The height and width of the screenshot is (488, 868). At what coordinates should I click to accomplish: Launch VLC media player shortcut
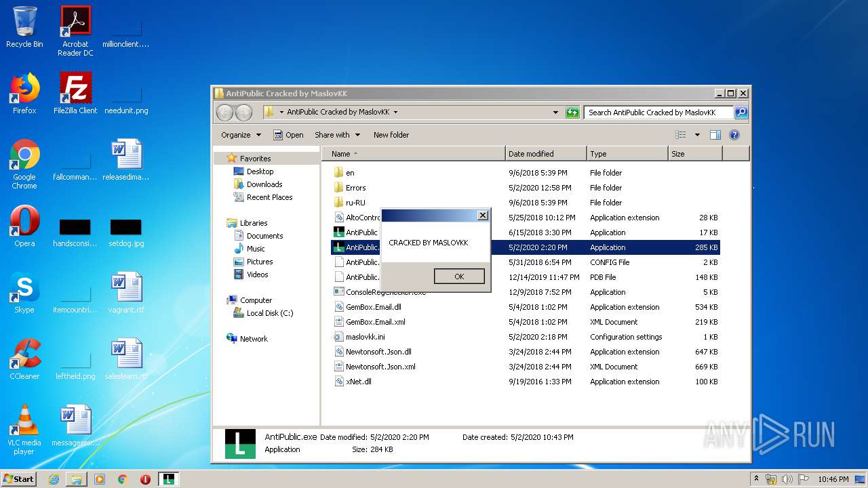[x=24, y=429]
